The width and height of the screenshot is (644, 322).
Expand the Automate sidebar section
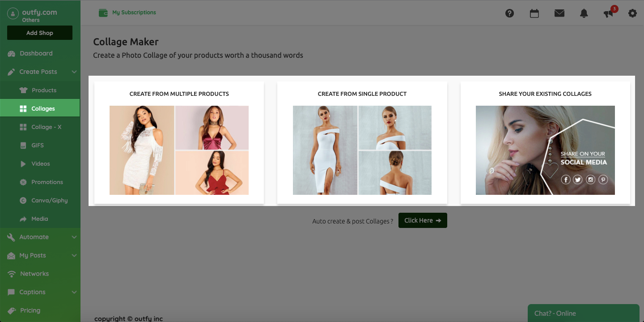(x=74, y=237)
